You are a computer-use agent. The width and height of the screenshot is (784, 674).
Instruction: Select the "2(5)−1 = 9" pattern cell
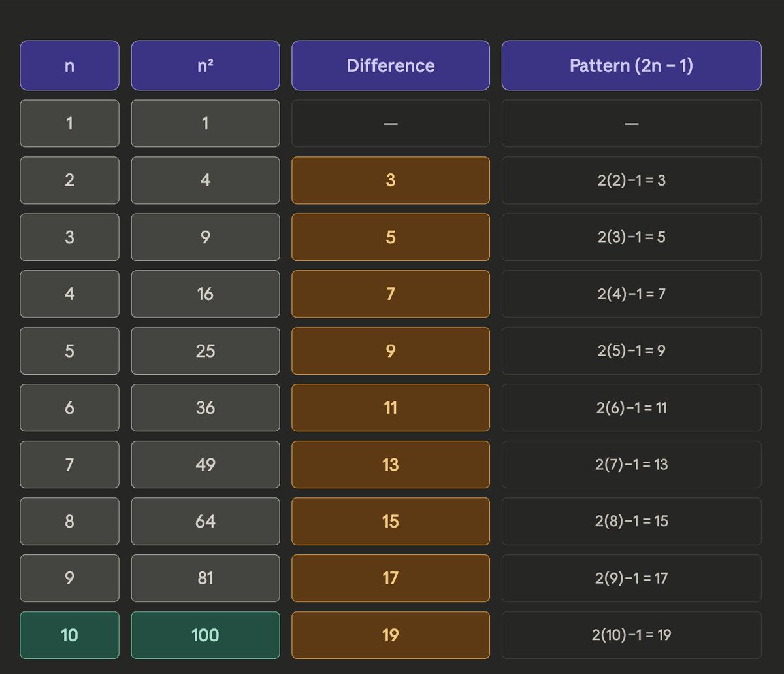[631, 350]
